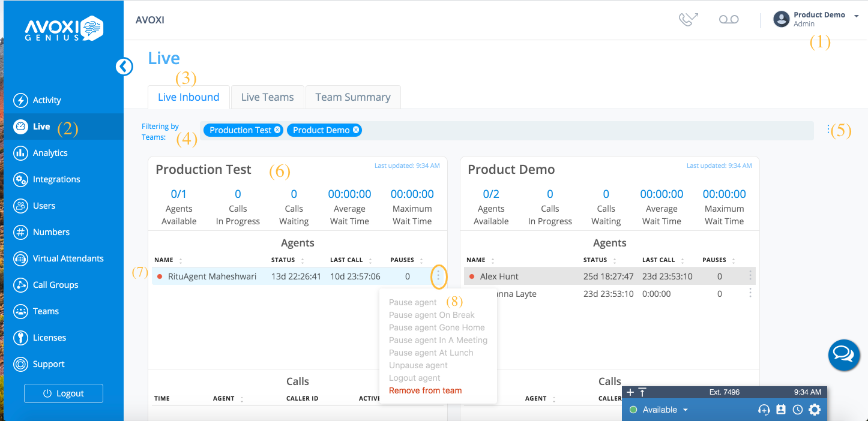The width and height of the screenshot is (868, 421).
Task: Launch the chat support bubble
Action: 843,355
